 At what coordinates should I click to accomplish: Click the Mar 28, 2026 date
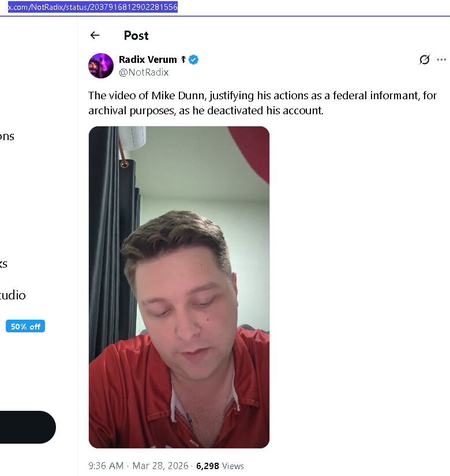click(159, 466)
